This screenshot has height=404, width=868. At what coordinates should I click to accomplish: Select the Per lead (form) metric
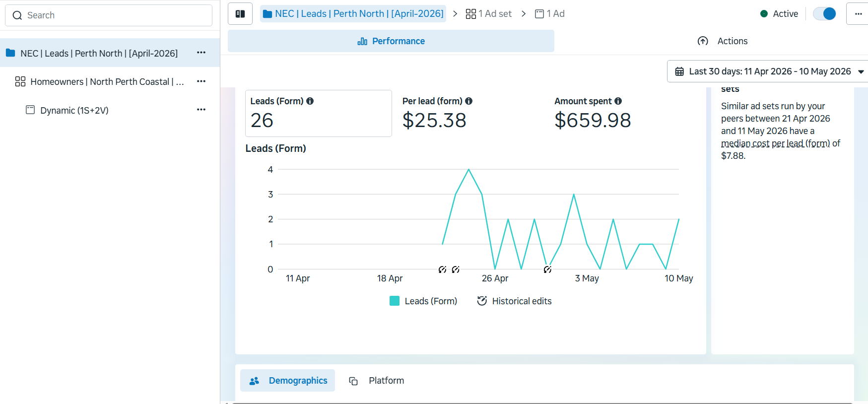click(x=470, y=113)
